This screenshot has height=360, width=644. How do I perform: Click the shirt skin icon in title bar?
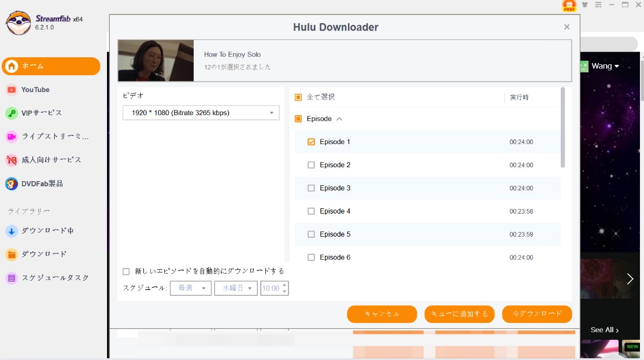(585, 5)
